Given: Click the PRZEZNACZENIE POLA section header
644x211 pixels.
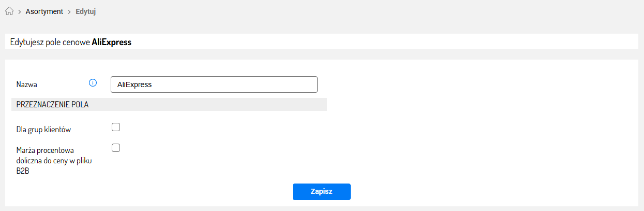Looking at the screenshot, I should tap(52, 104).
